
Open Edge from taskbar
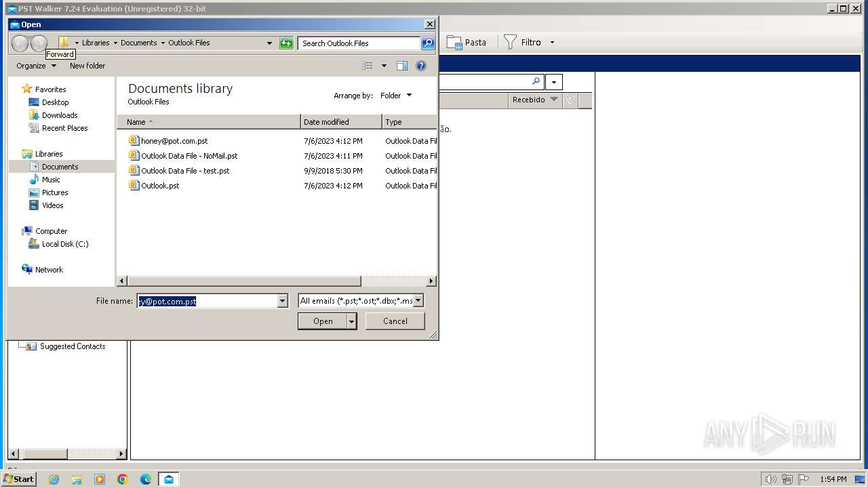coord(146,479)
